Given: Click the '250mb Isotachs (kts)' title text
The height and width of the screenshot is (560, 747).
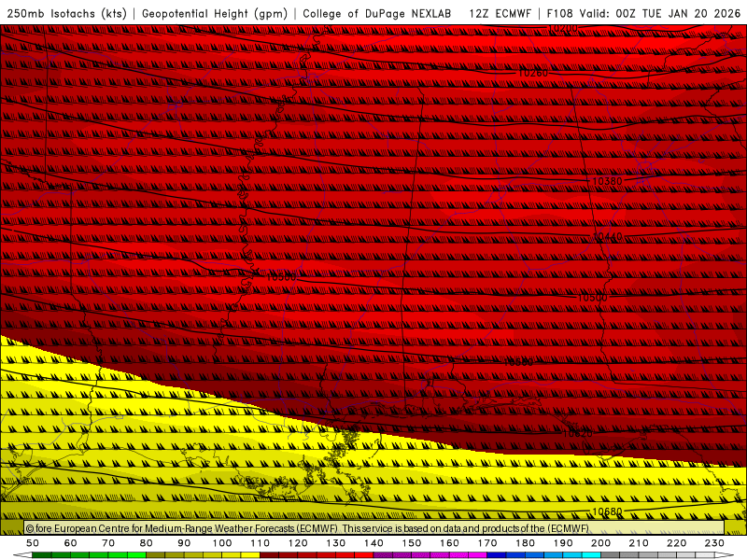Looking at the screenshot, I should click(x=66, y=13).
